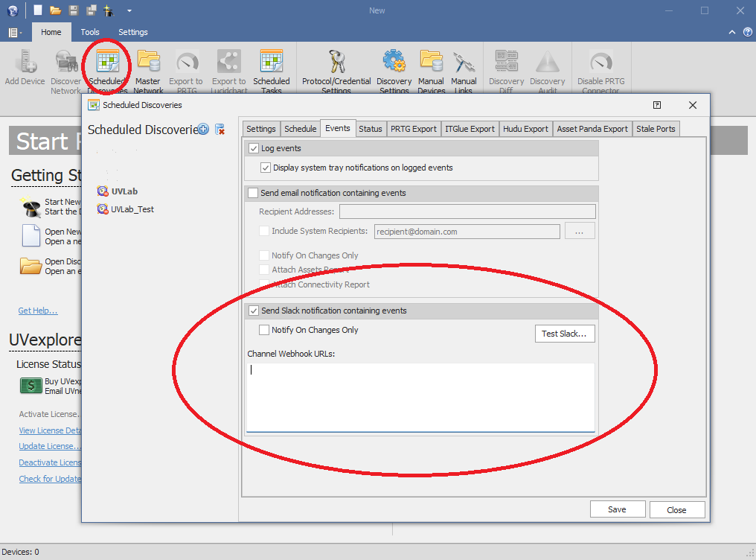756x560 pixels.
Task: Launch the discovery wizard hat icon in title bar
Action: [x=109, y=10]
